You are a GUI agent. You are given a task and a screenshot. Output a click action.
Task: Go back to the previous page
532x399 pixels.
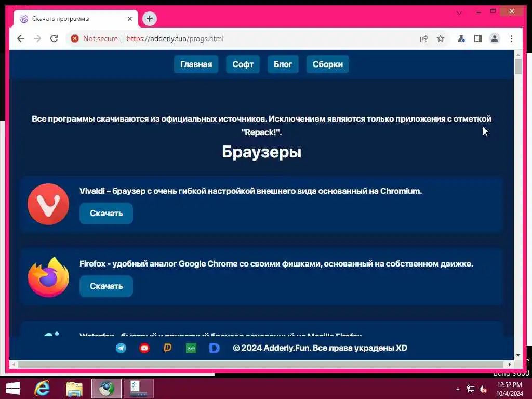tap(21, 38)
